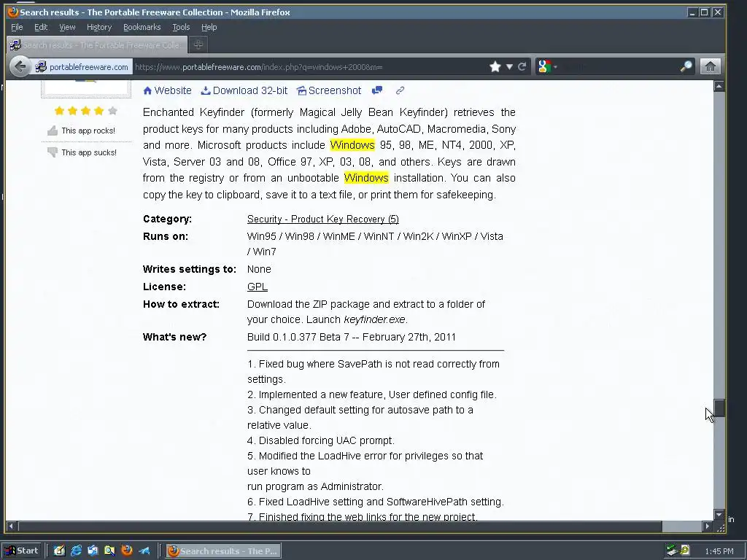The height and width of the screenshot is (560, 747).
Task: Open the URL history dropdown arrow
Action: click(509, 66)
